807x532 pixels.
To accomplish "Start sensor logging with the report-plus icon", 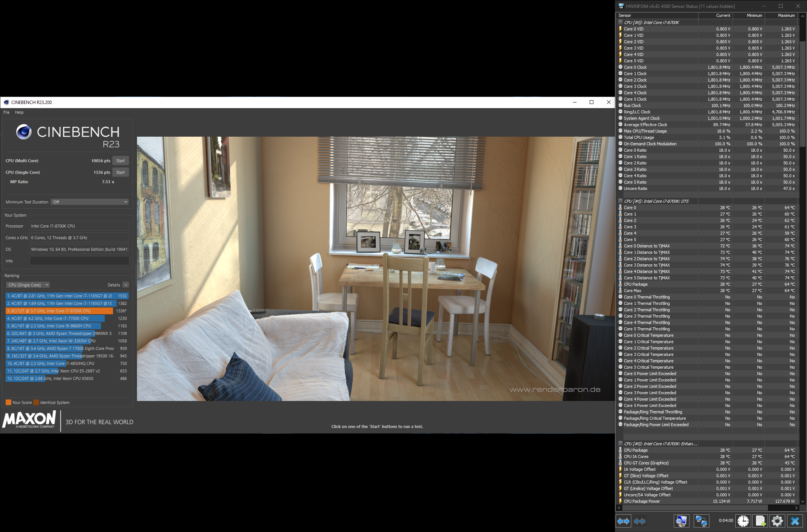I will tap(760, 521).
